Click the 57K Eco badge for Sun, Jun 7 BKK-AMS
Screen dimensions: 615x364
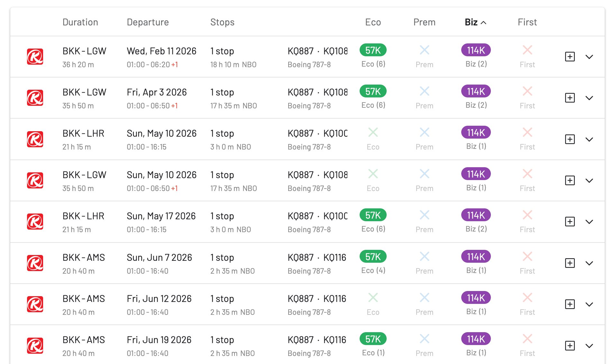pyautogui.click(x=372, y=257)
